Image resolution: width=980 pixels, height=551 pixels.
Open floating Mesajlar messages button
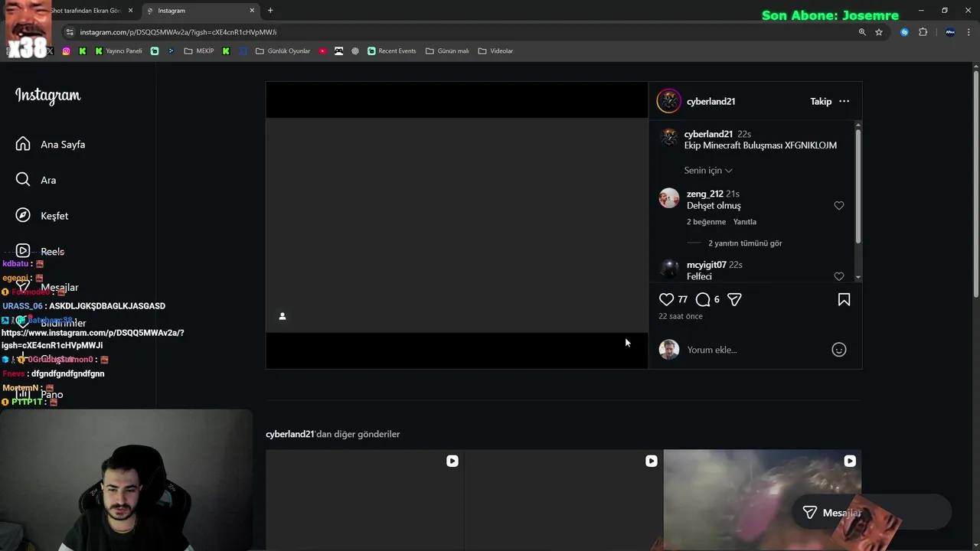coord(872,513)
